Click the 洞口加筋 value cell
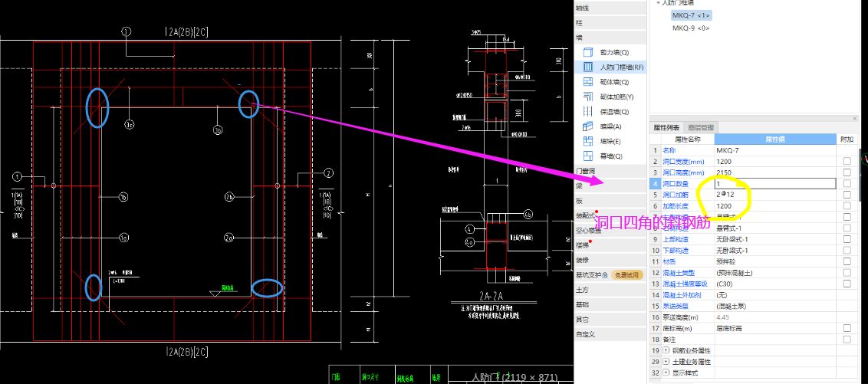Image resolution: width=868 pixels, height=384 pixels. [x=775, y=195]
